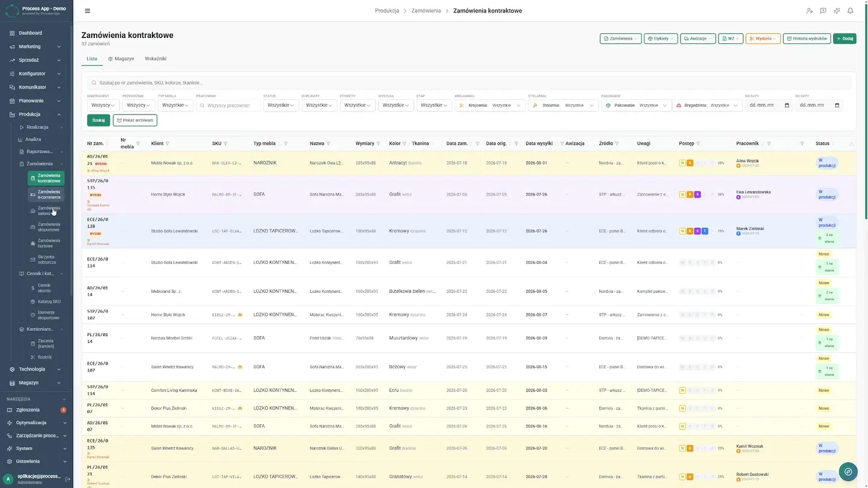Image resolution: width=868 pixels, height=488 pixels.
Task: Click the Cennik akordu dollar icon
Action: pos(33,288)
